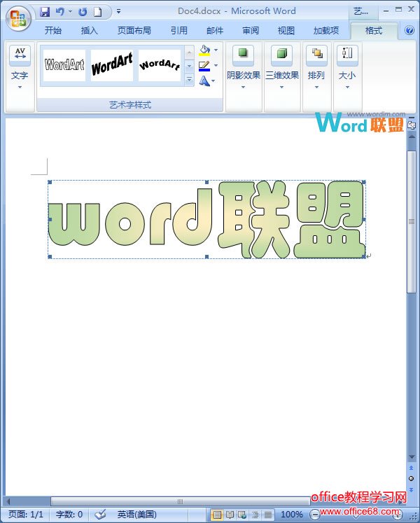The image size is (420, 523).
Task: Expand the undo history dropdown arrow
Action: (70, 12)
